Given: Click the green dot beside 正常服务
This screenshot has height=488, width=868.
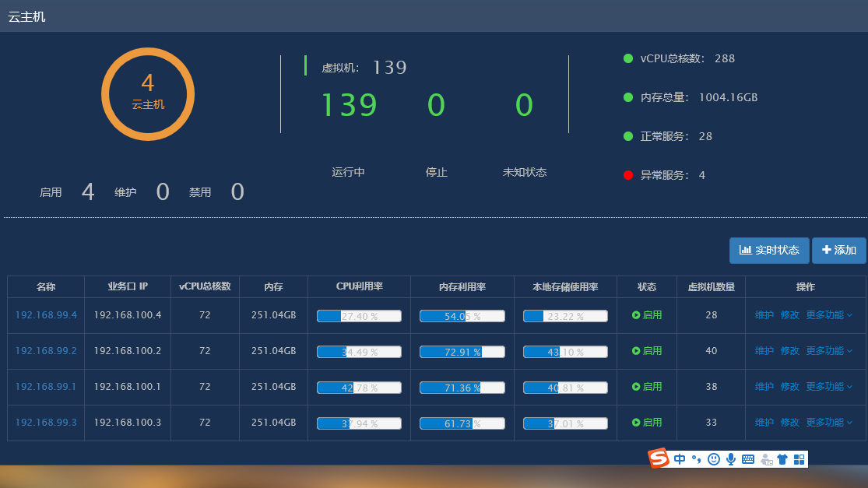Looking at the screenshot, I should coord(627,136).
